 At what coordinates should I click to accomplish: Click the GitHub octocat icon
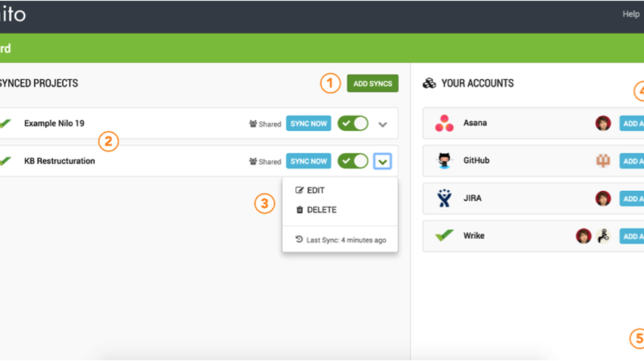pos(444,161)
